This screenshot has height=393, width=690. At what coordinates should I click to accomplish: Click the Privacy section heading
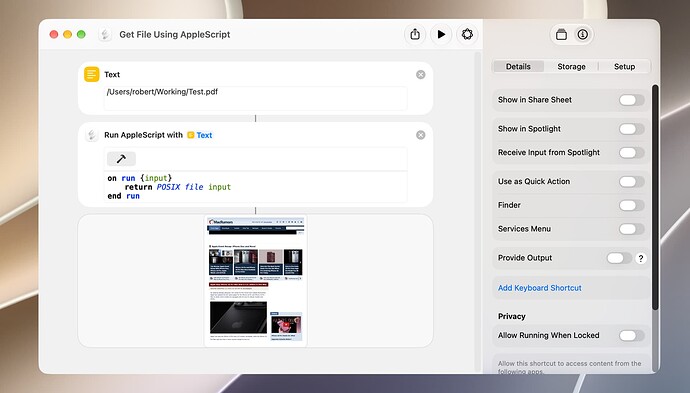tap(511, 316)
